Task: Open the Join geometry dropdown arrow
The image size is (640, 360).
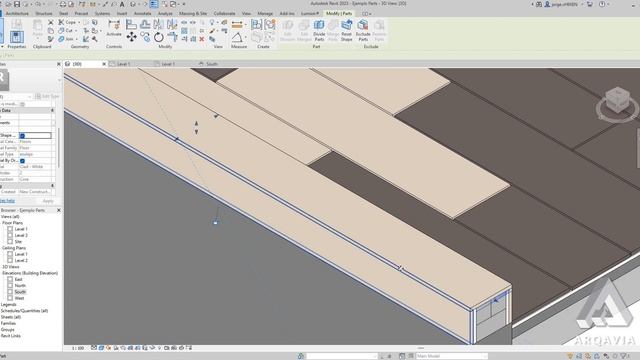Action: 76,39
